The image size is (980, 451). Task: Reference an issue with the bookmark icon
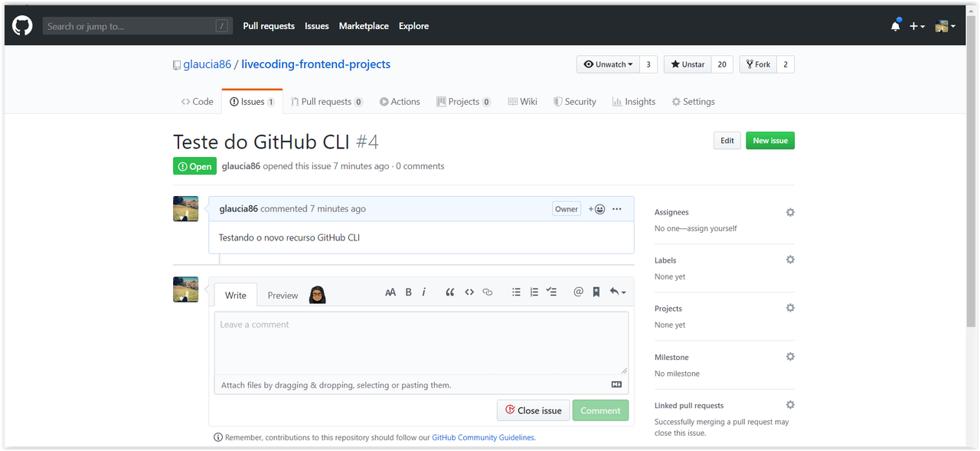(x=596, y=292)
